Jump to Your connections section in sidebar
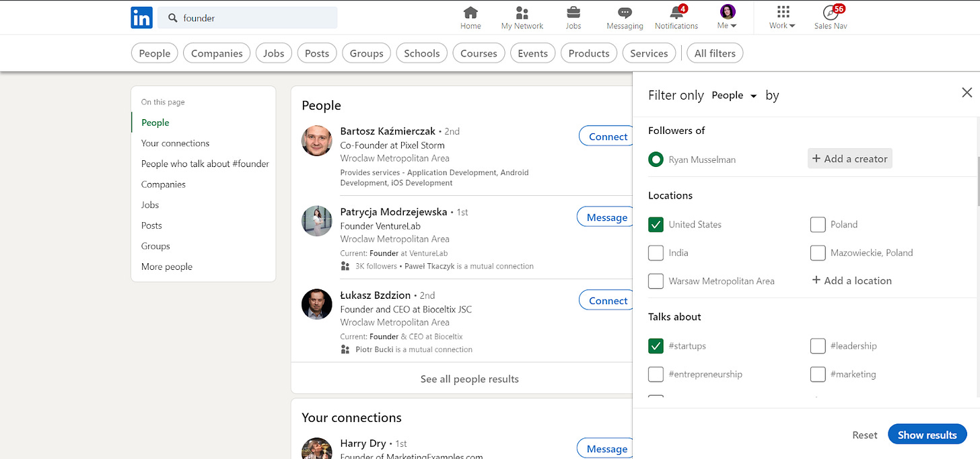The height and width of the screenshot is (459, 980). (x=175, y=143)
